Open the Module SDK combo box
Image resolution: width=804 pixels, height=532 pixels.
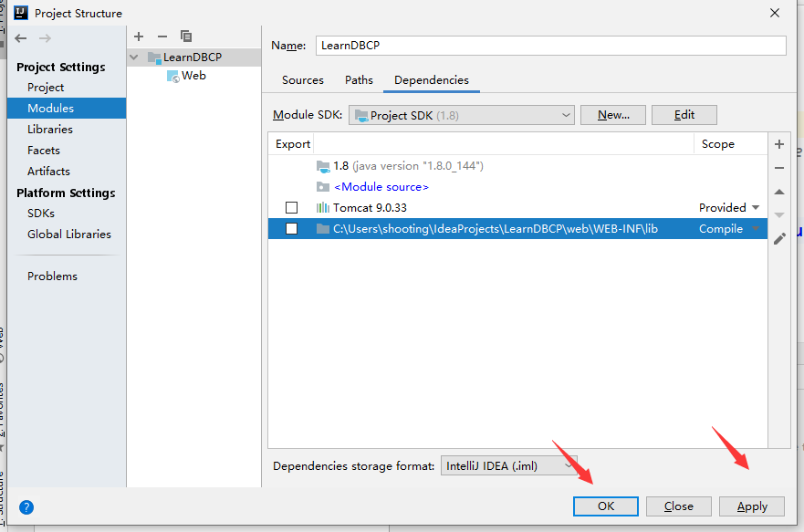pyautogui.click(x=462, y=115)
